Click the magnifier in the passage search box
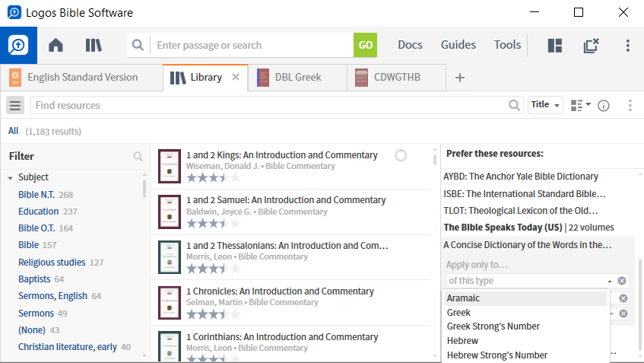This screenshot has width=644, height=363. [x=138, y=45]
